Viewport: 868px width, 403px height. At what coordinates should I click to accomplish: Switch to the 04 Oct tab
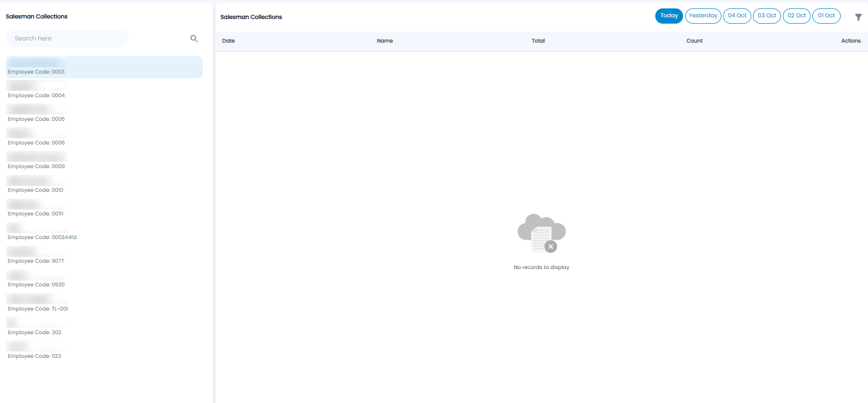pyautogui.click(x=737, y=16)
